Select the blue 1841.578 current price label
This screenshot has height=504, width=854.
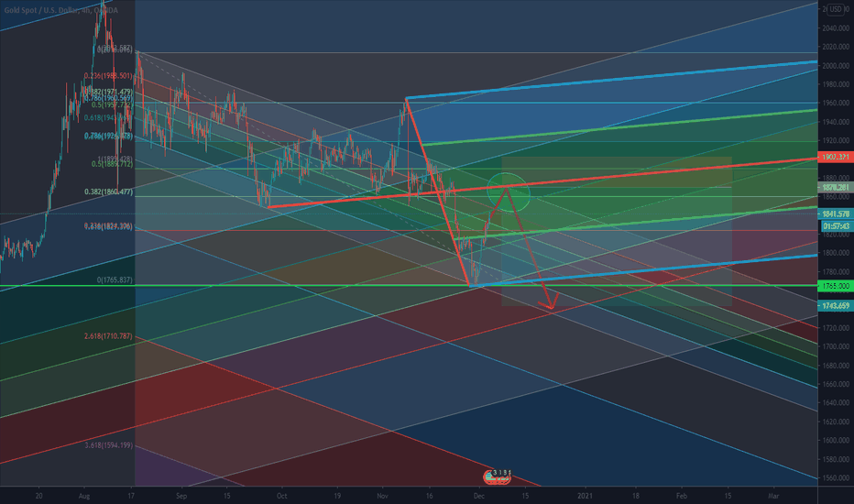[x=836, y=214]
